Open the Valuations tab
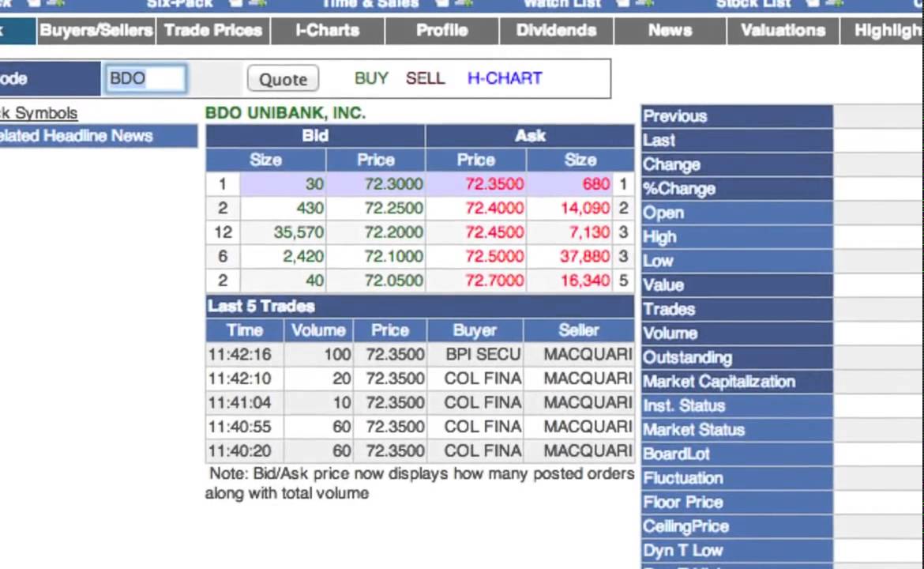Screen dimensions: 924x569 pyautogui.click(x=783, y=31)
